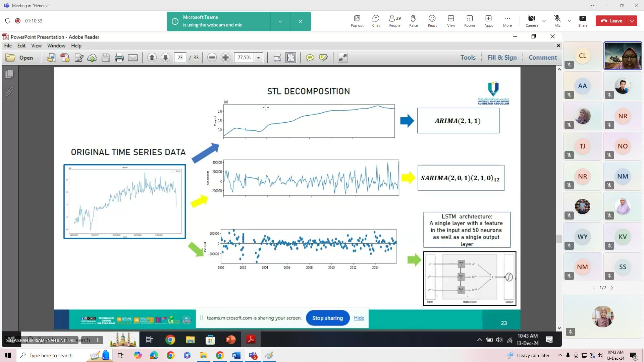Open the Window menu in Adobe Reader

pos(56,46)
